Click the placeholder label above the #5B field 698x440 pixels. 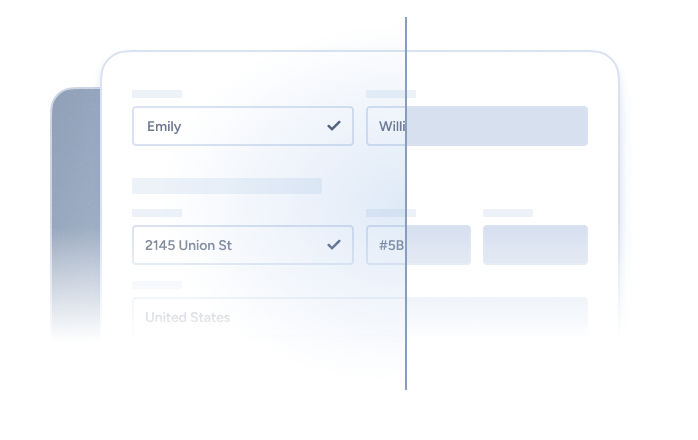pos(390,213)
